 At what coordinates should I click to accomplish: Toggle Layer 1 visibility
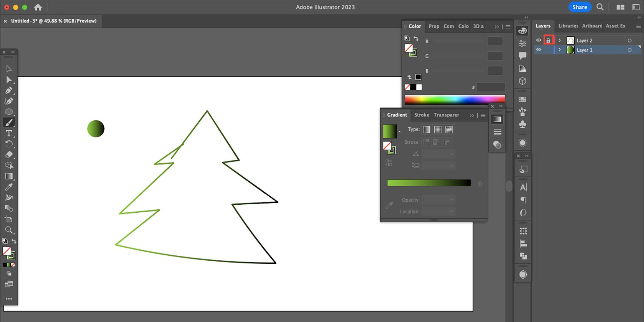[x=539, y=50]
